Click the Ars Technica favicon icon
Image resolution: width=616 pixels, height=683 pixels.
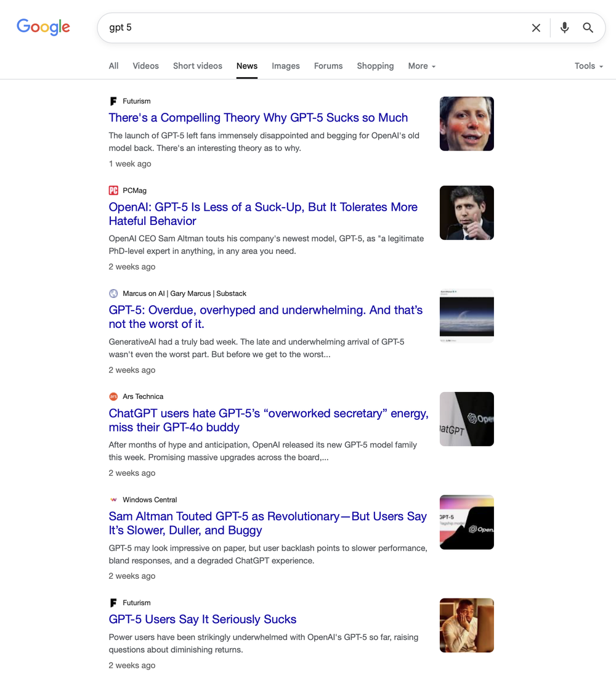click(x=113, y=396)
